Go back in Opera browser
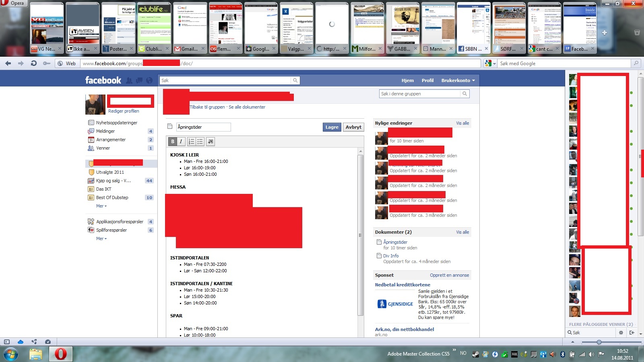 pyautogui.click(x=8, y=63)
